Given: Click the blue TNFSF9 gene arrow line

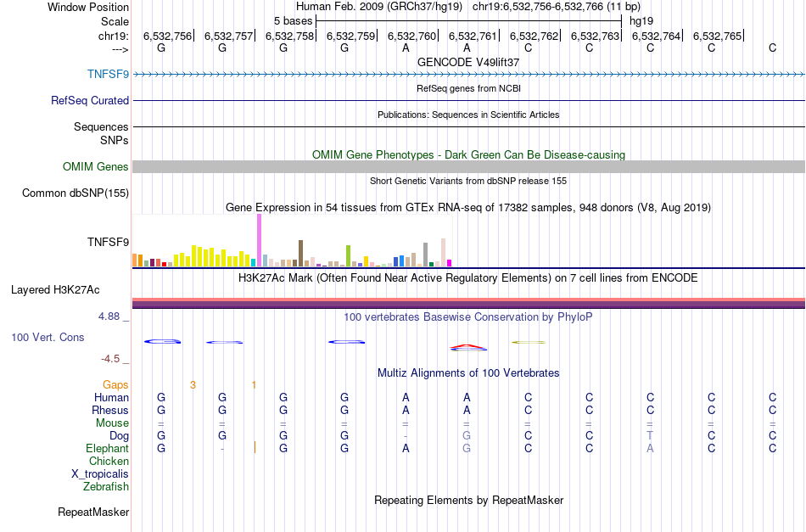Looking at the screenshot, I should tap(468, 74).
